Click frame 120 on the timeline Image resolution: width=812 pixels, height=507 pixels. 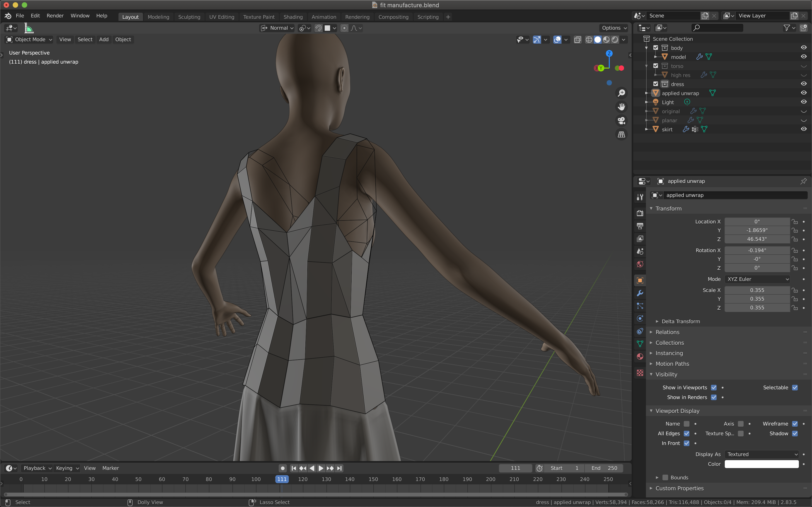[303, 479]
